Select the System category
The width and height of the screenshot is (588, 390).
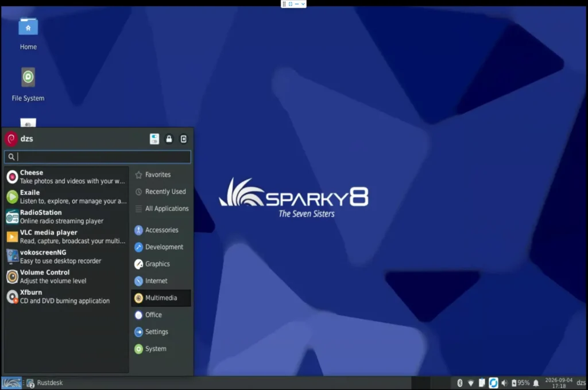click(x=161, y=349)
